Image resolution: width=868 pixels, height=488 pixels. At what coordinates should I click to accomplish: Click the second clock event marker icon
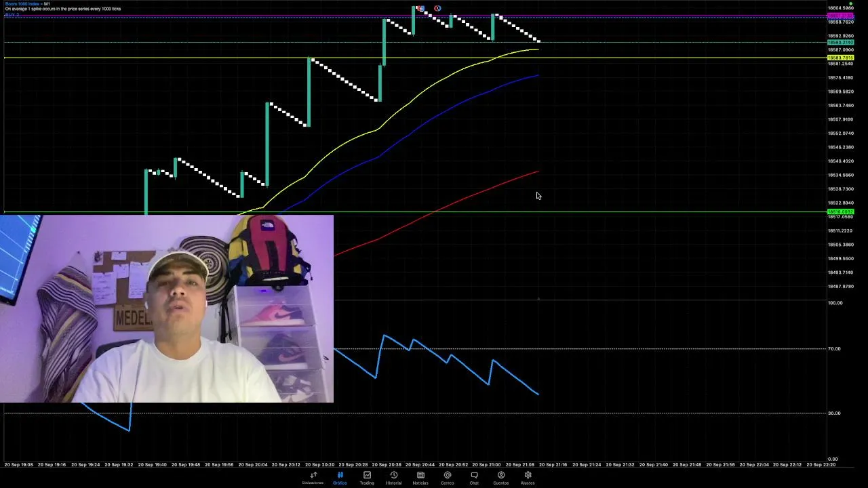[x=437, y=9]
